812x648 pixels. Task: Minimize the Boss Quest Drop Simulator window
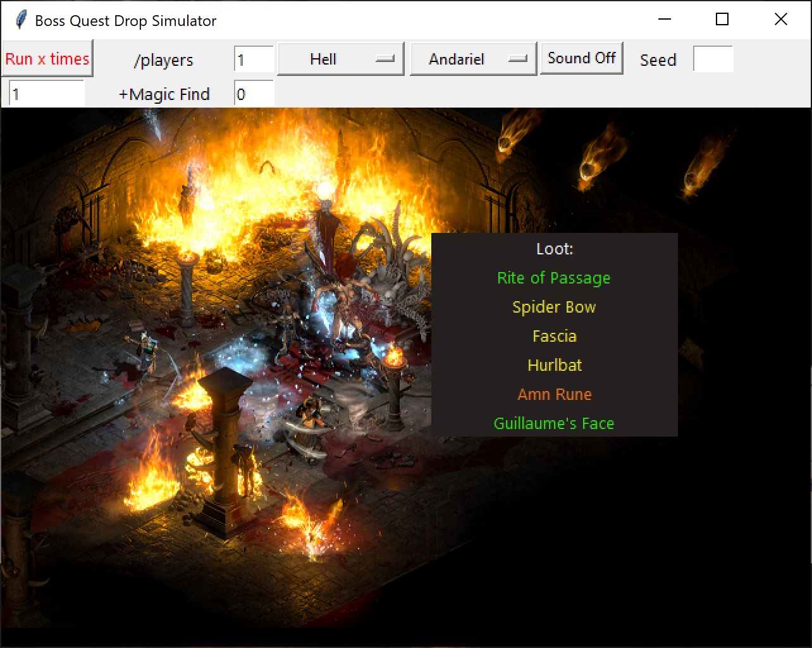665,20
